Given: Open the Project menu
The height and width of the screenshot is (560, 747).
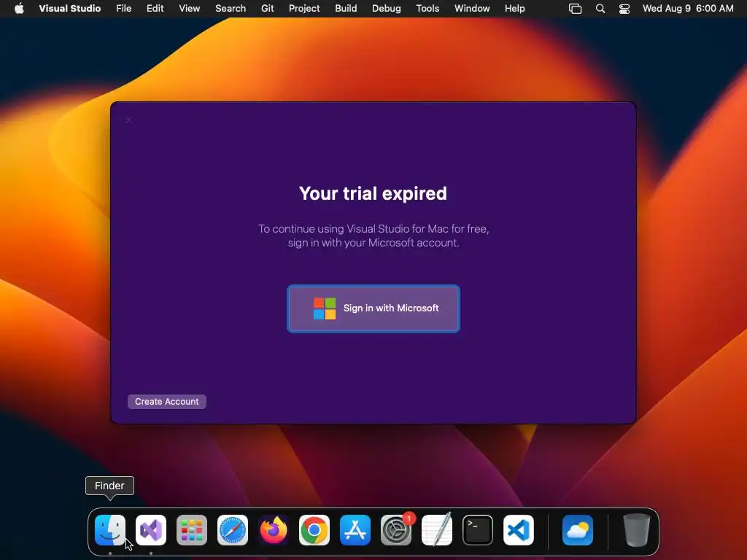Looking at the screenshot, I should (304, 9).
